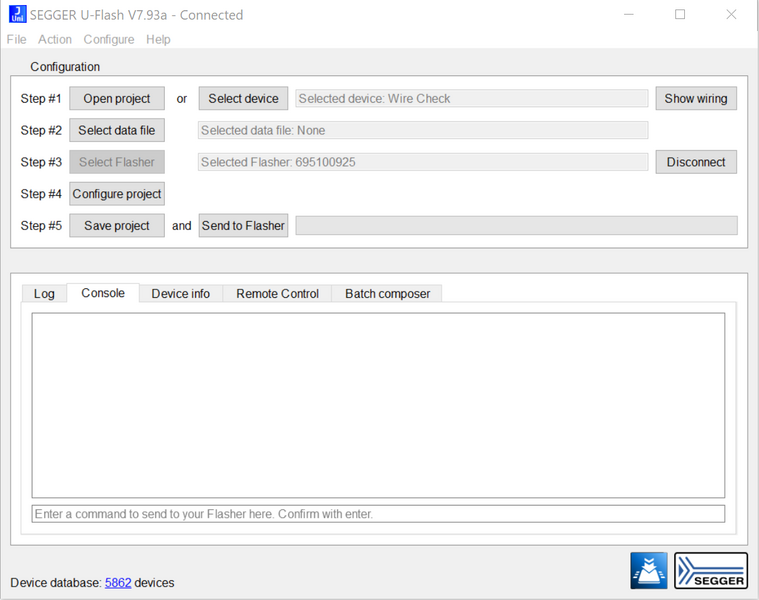The height and width of the screenshot is (600, 759).
Task: Click the Select data file button
Action: pos(117,130)
